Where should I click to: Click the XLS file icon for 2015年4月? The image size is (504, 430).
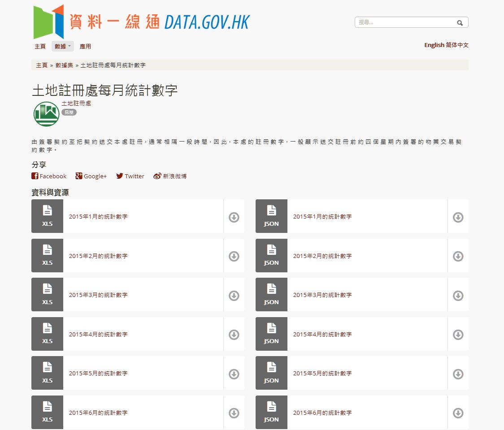tap(47, 334)
